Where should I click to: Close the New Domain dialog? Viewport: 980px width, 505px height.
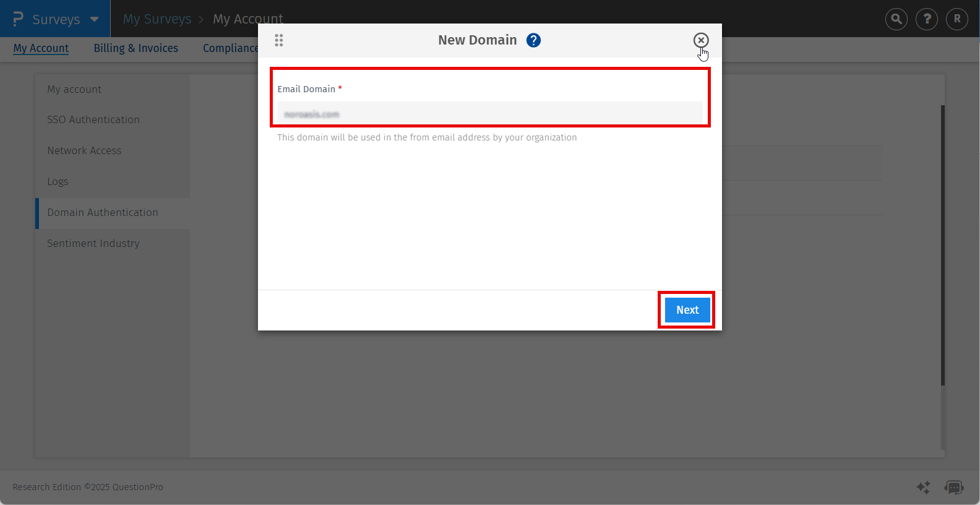[701, 40]
